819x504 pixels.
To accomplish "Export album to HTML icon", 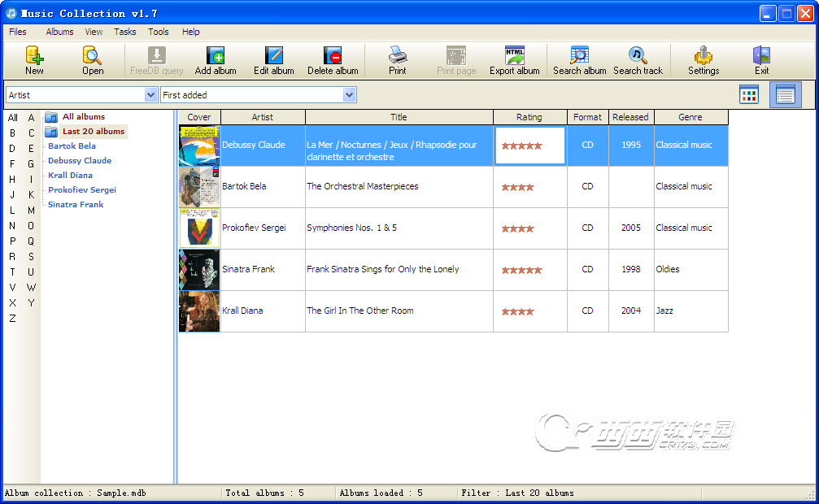I will pyautogui.click(x=515, y=54).
